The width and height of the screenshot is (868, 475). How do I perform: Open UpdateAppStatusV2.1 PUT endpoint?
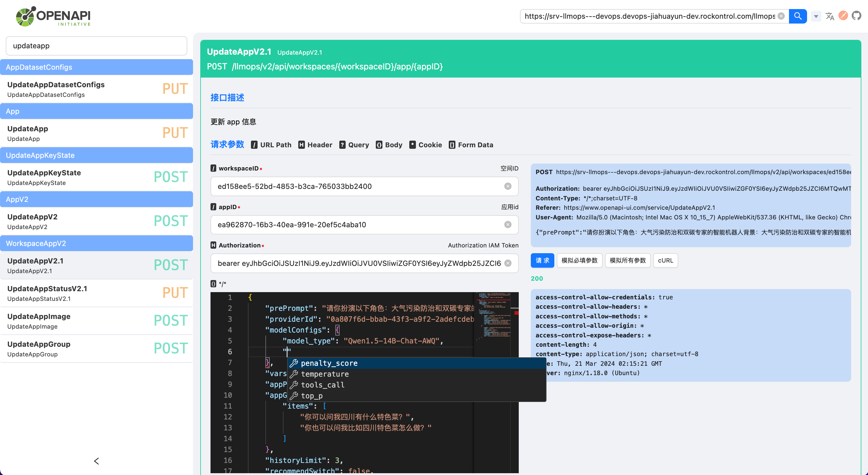pyautogui.click(x=97, y=293)
